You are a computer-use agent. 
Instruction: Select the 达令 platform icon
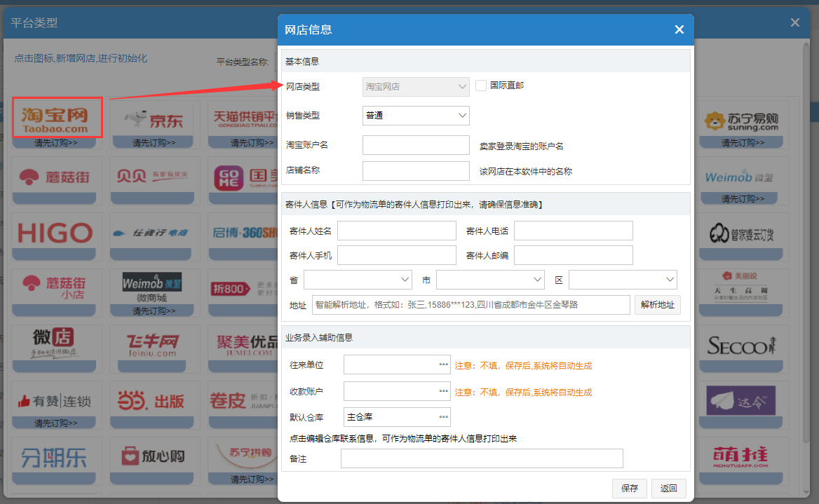pyautogui.click(x=740, y=400)
